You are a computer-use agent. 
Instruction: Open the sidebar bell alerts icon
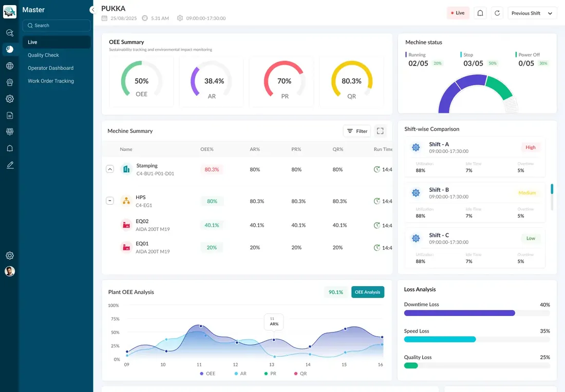coord(10,148)
